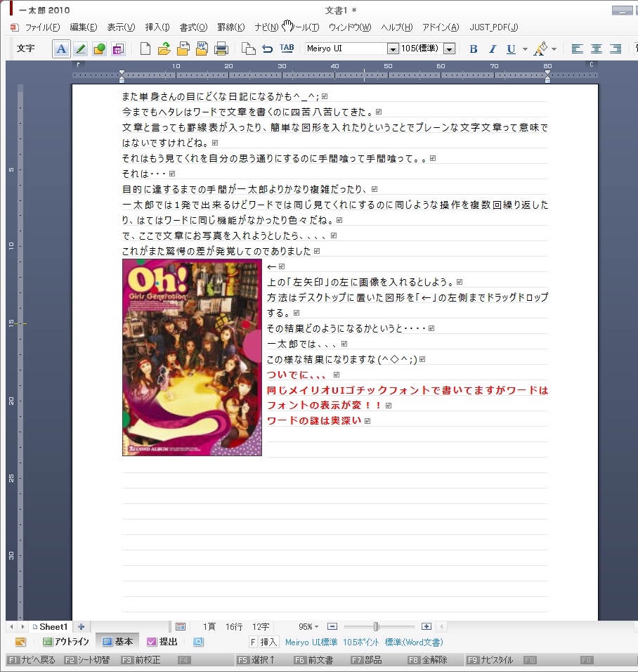Open the ヘルプ(H) menu
Image resolution: width=638 pixels, height=672 pixels.
click(397, 27)
